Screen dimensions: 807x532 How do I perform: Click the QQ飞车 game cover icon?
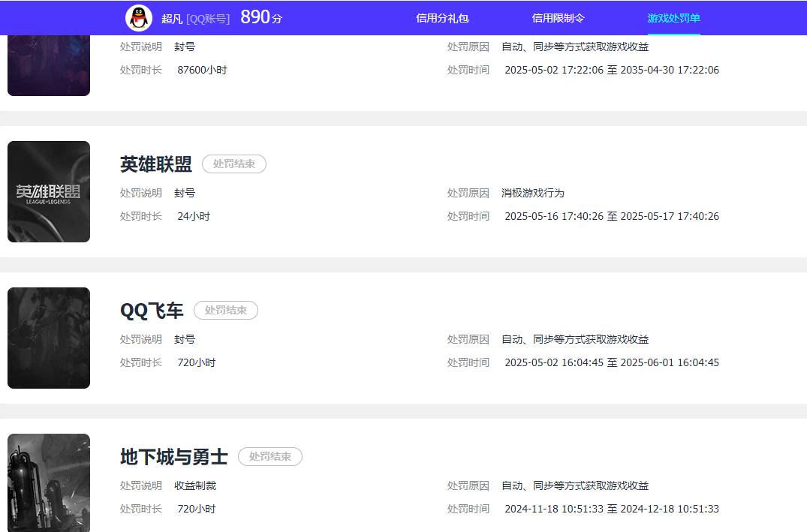point(48,338)
